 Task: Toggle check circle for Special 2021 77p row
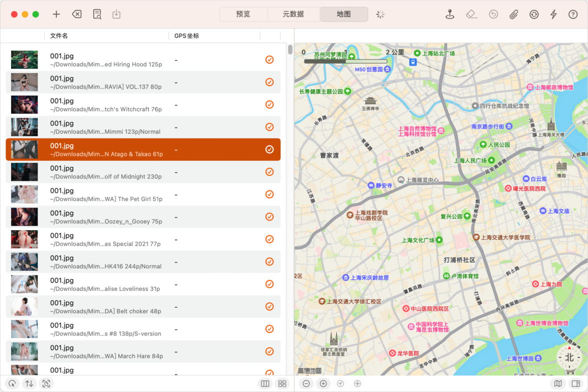pos(269,239)
